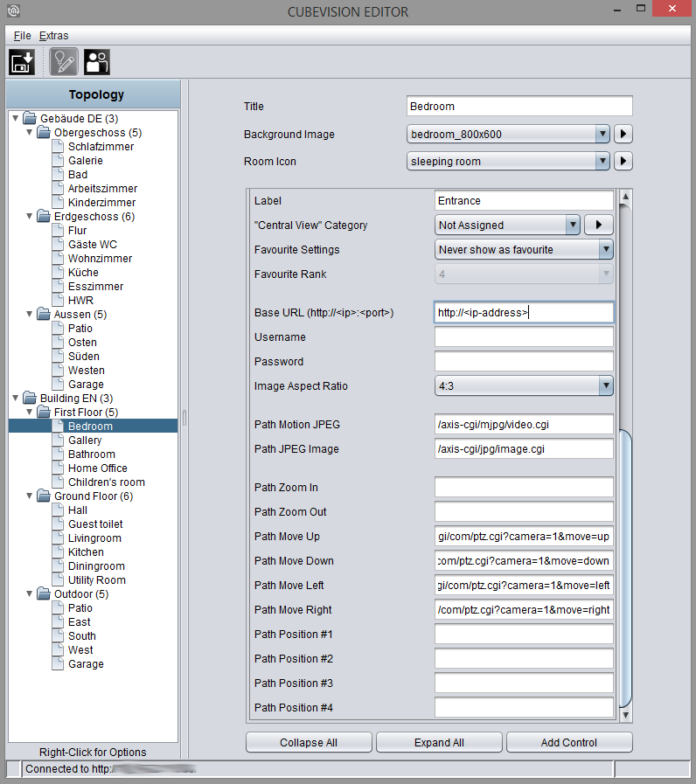
Task: Click the arrow button next to Central View Category
Action: click(x=598, y=225)
